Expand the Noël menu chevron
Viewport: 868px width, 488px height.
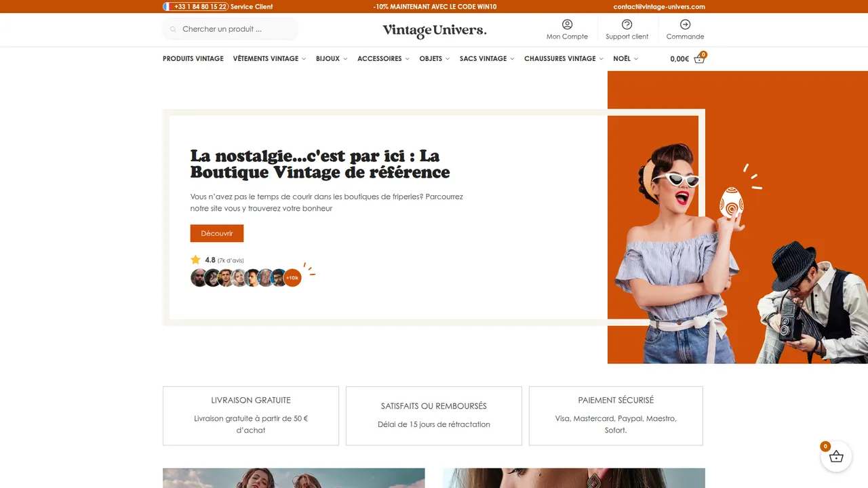636,59
